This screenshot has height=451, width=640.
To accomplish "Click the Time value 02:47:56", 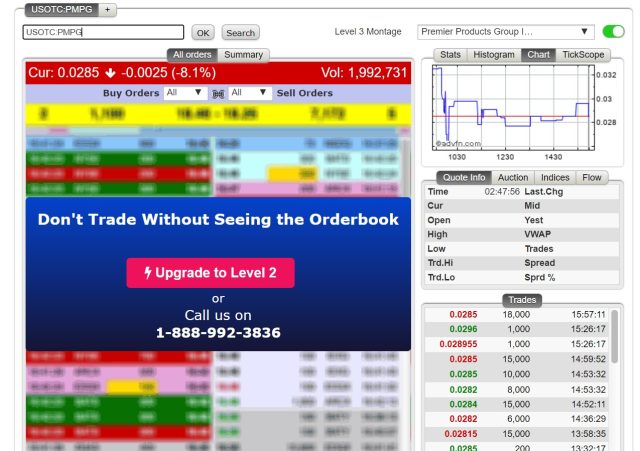I will 502,192.
